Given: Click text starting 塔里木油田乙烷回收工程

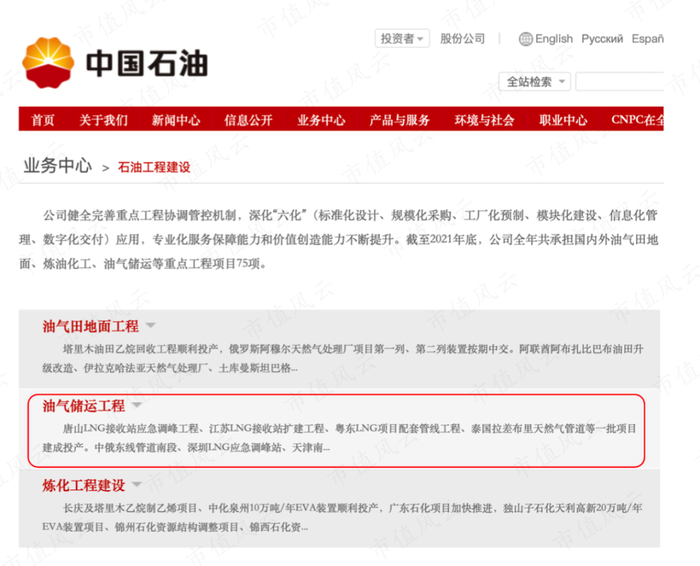Looking at the screenshot, I should click(x=343, y=358).
